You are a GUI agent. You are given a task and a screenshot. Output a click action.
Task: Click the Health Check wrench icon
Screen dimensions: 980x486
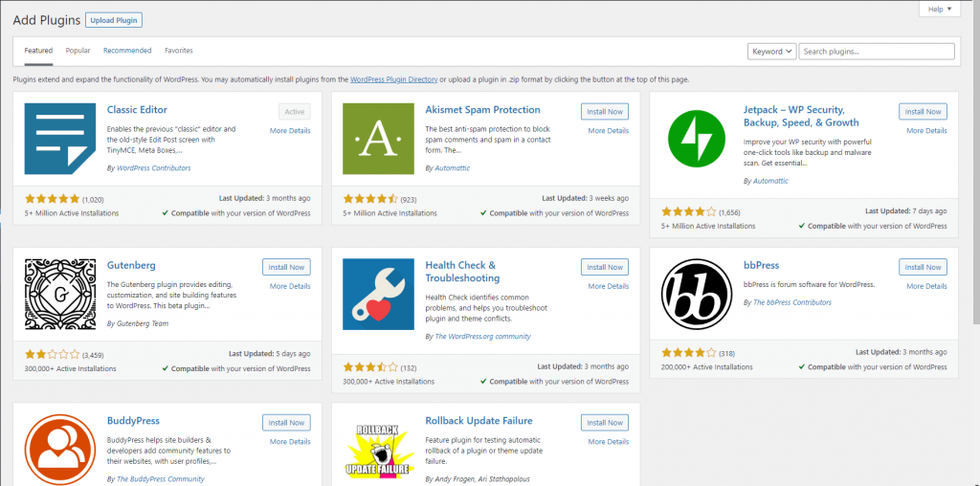coord(378,294)
